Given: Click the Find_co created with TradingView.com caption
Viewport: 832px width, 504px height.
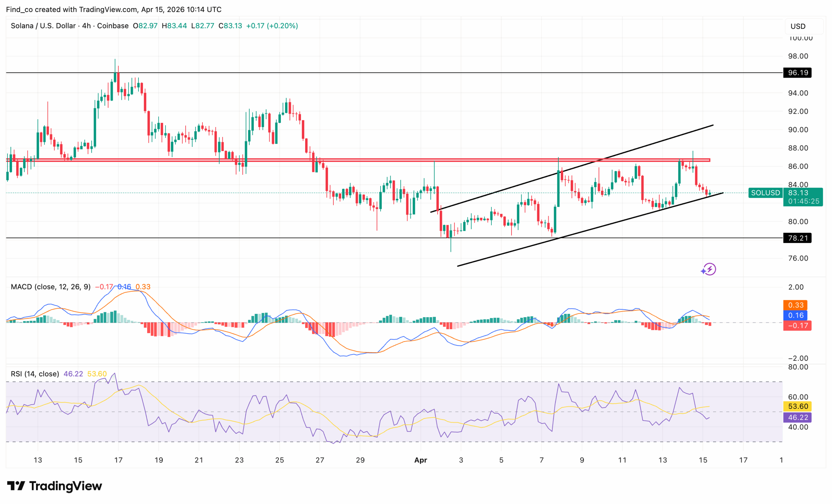Looking at the screenshot, I should 114,9.
